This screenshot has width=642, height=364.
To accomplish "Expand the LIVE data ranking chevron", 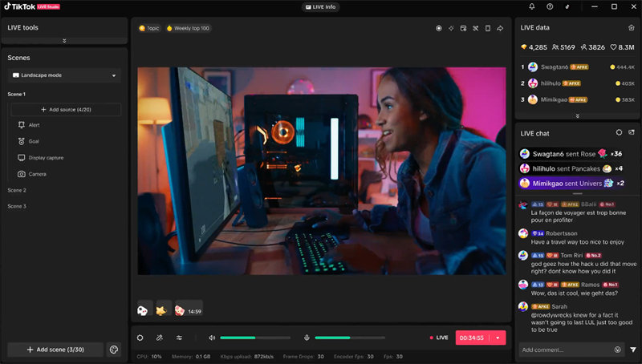I will (x=577, y=116).
